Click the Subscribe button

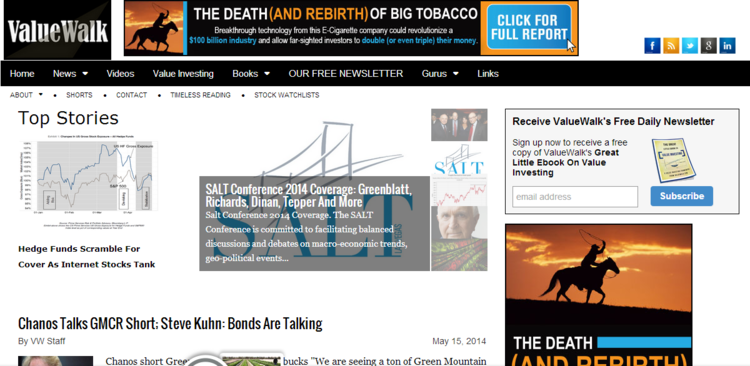coord(682,196)
